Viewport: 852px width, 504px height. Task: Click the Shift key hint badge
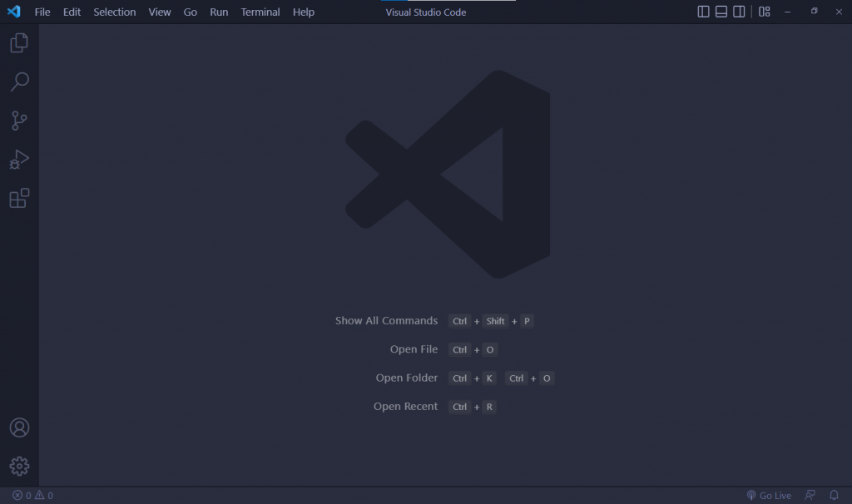tap(496, 321)
